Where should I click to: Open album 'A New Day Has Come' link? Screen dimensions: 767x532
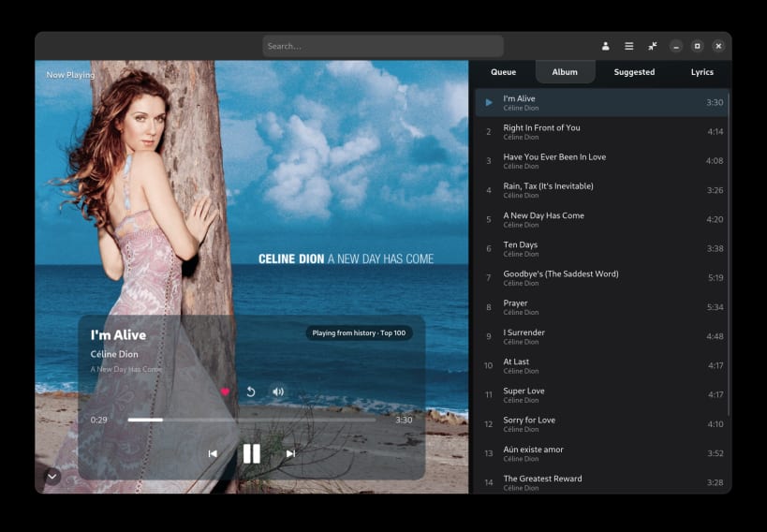(x=126, y=369)
